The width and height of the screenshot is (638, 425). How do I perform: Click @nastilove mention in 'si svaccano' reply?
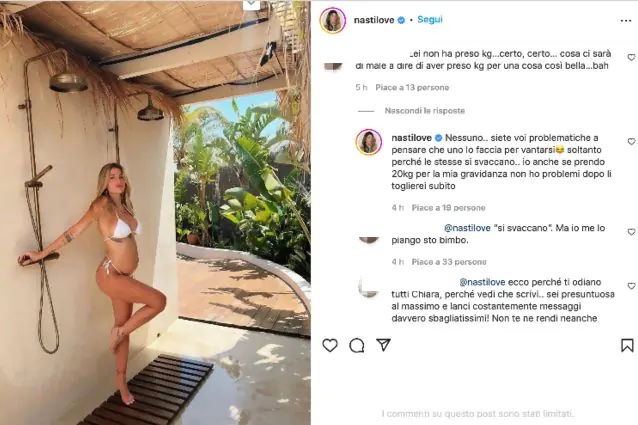click(467, 228)
